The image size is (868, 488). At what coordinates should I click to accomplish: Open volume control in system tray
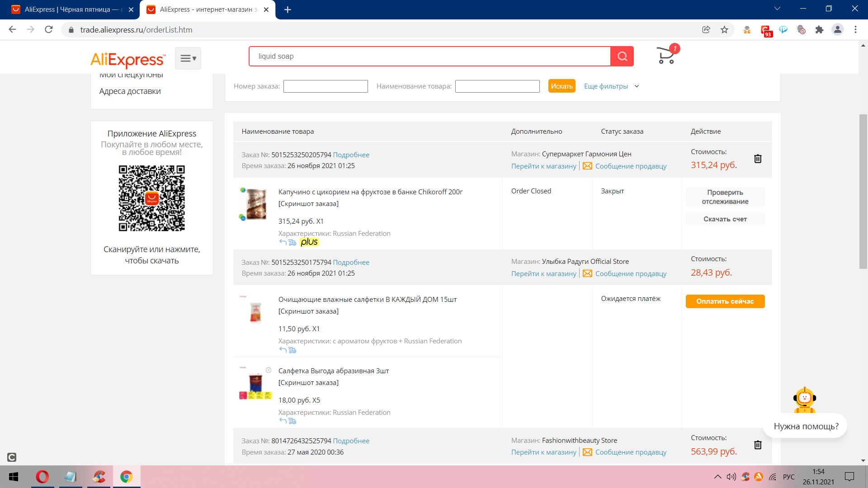[731, 477]
